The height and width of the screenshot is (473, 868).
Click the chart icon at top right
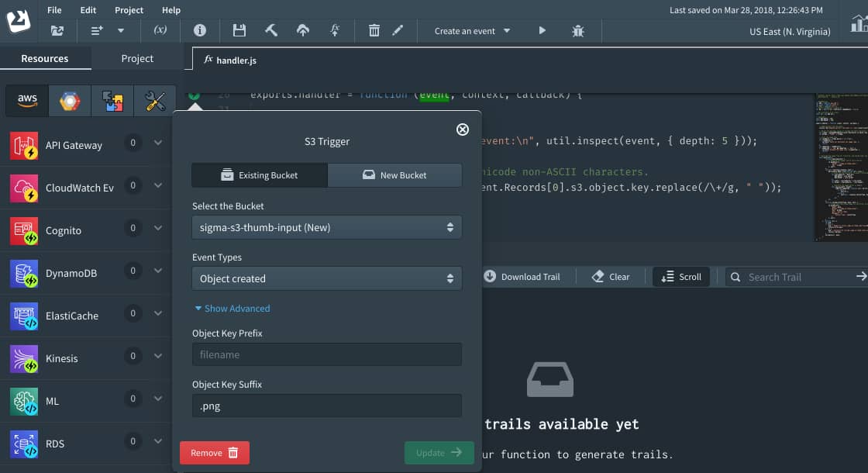(x=859, y=23)
